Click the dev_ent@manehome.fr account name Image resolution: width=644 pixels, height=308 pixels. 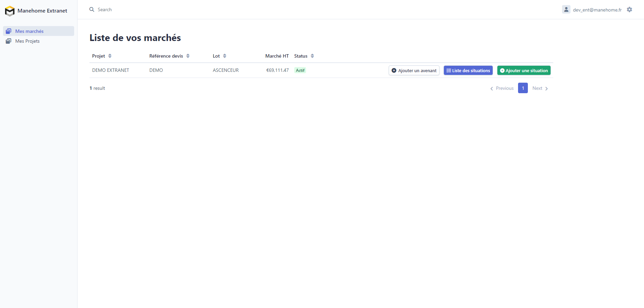(597, 10)
